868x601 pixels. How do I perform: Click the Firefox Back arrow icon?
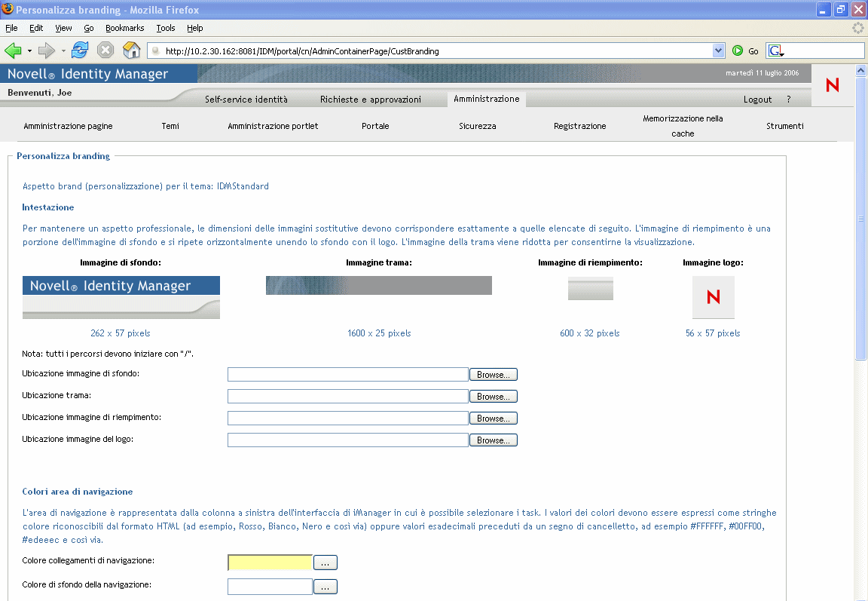click(13, 51)
